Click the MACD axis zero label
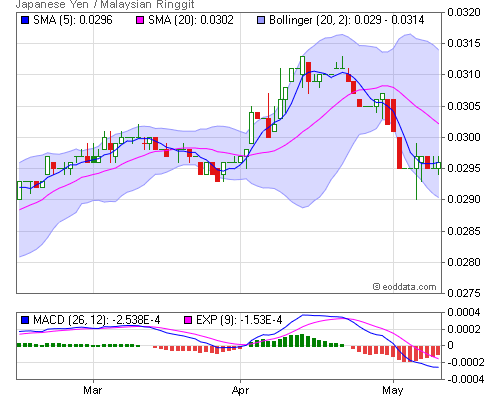The image size is (490, 400). [450, 345]
